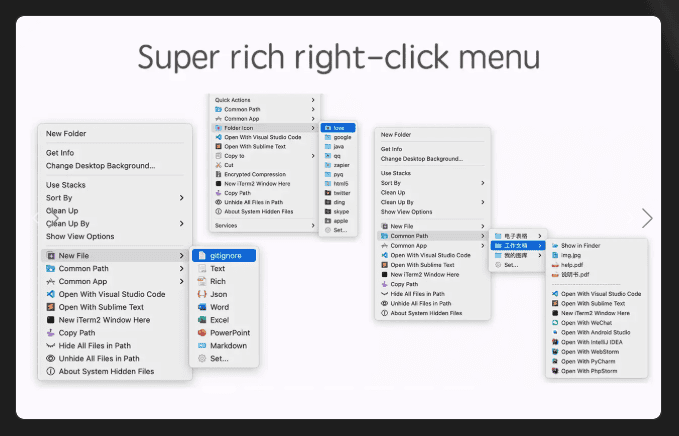Viewport: 679px width, 436px height.
Task: Click the WeChat icon in the rightmost submenu
Action: click(x=555, y=323)
